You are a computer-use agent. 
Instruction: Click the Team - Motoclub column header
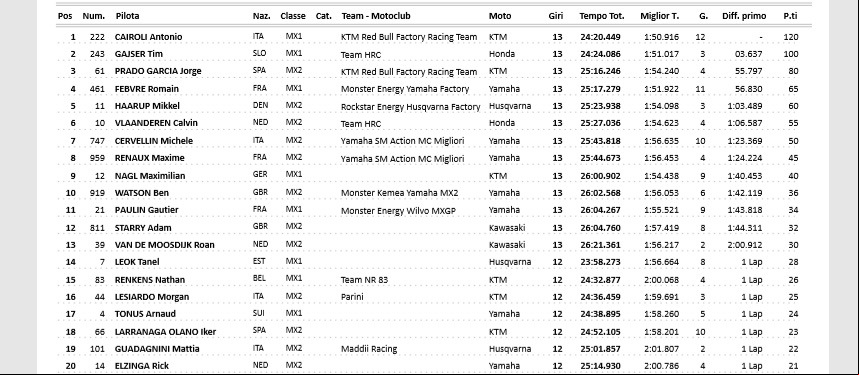click(376, 16)
